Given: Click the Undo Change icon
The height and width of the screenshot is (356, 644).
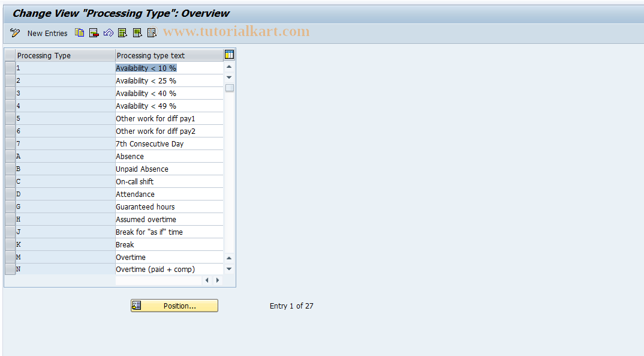Looking at the screenshot, I should click(x=109, y=33).
